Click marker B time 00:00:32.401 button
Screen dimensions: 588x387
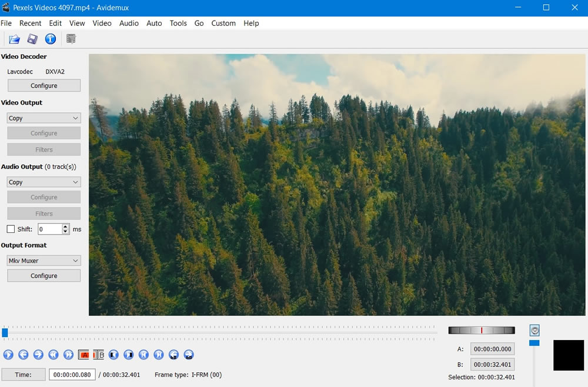coord(492,365)
